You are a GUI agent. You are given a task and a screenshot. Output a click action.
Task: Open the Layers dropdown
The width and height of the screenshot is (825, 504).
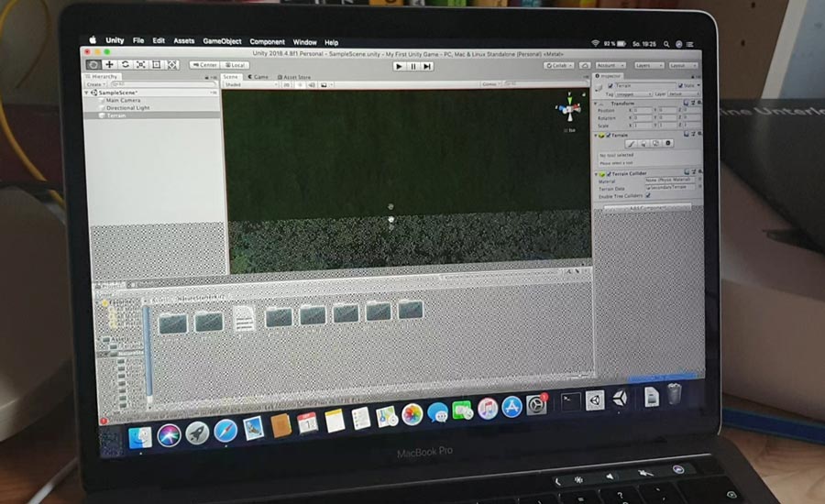click(x=648, y=65)
